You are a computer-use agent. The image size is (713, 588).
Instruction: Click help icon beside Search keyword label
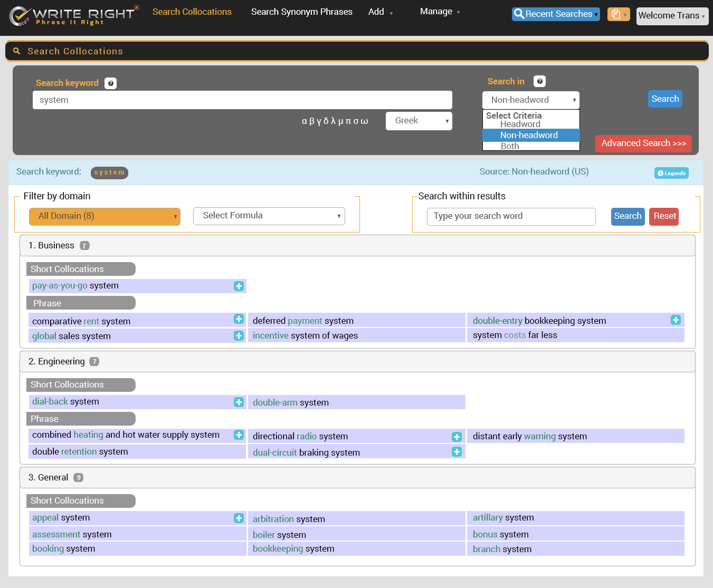(110, 83)
